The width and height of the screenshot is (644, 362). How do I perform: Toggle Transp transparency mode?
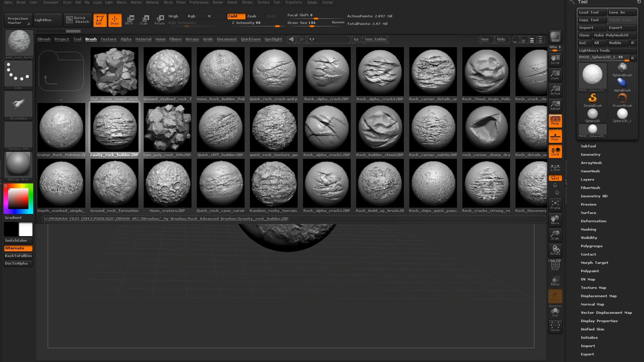[555, 281]
